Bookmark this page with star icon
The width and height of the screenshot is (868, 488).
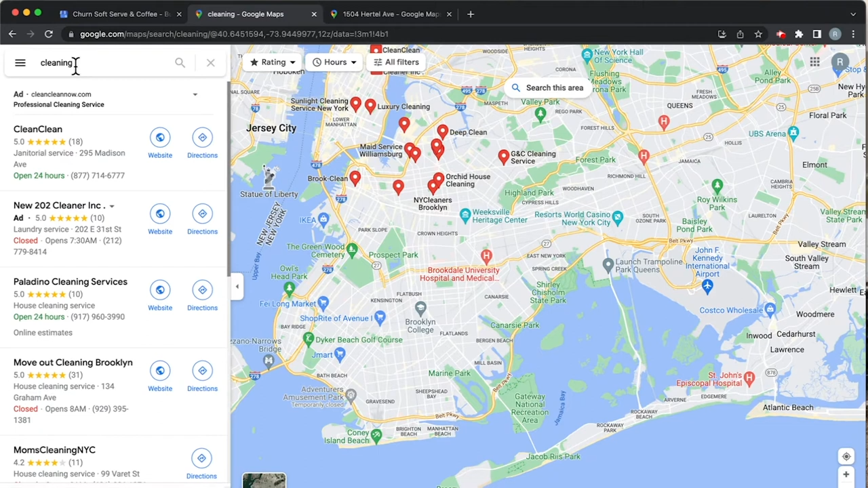click(758, 34)
